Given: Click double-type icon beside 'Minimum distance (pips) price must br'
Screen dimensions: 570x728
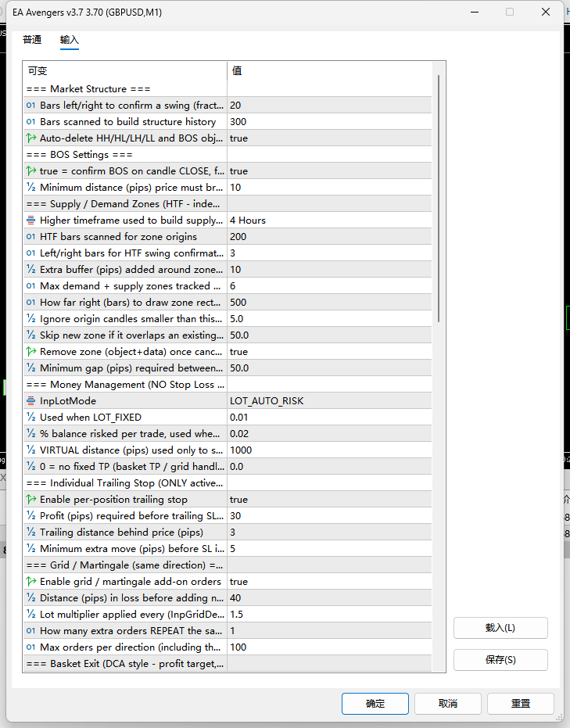Looking at the screenshot, I should coord(30,188).
